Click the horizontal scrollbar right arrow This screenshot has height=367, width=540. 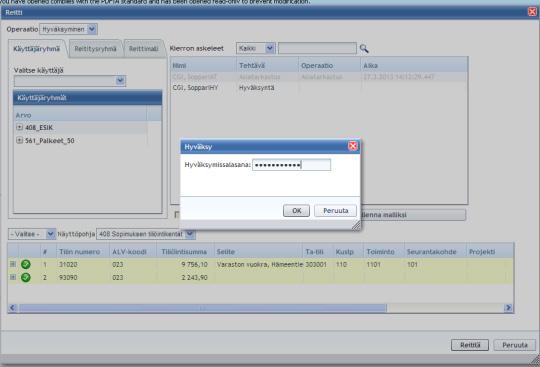pyautogui.click(x=508, y=307)
